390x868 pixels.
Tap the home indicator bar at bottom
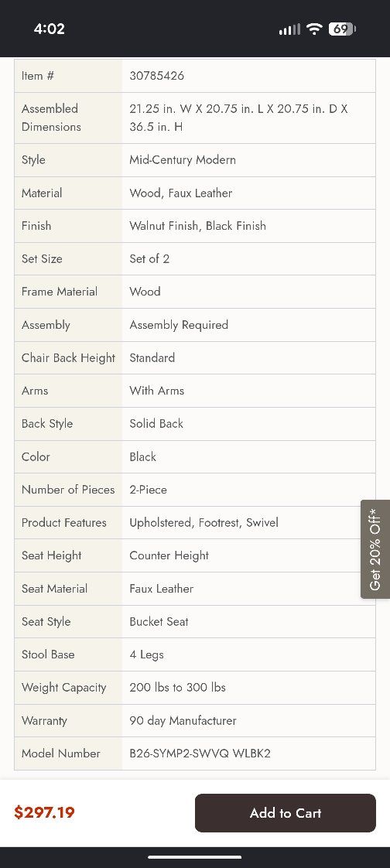point(195,857)
